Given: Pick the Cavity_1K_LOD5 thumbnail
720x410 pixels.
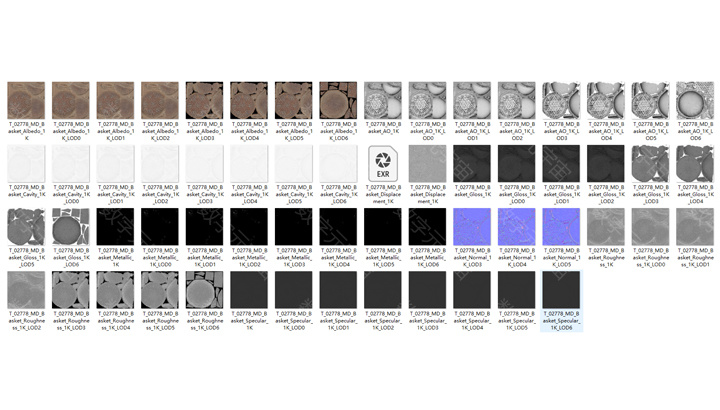Looking at the screenshot, I should (x=293, y=164).
